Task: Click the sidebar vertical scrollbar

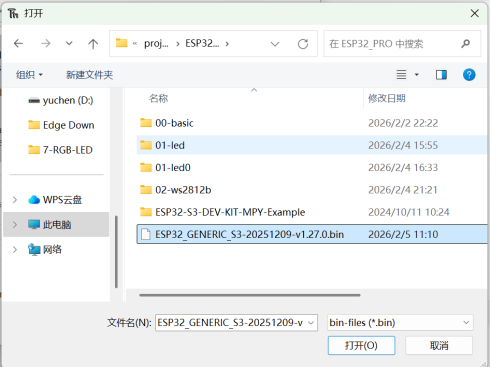Action: coord(116,251)
